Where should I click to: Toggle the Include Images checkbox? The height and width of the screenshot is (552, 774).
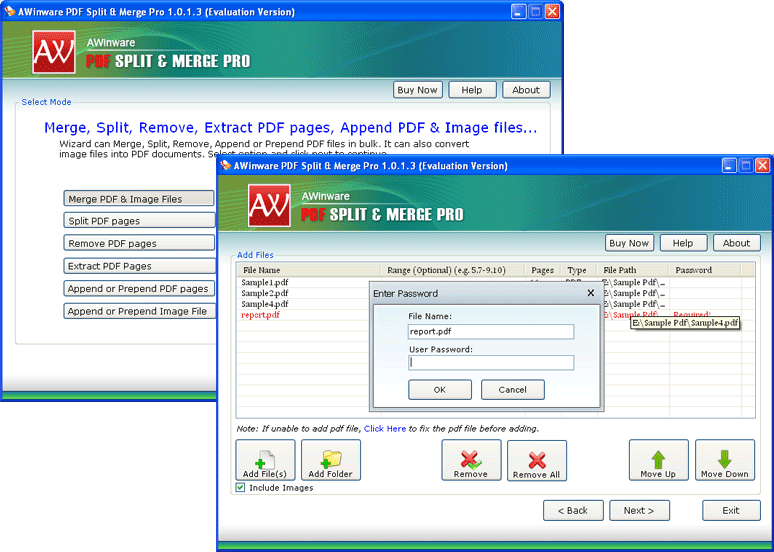coord(240,488)
